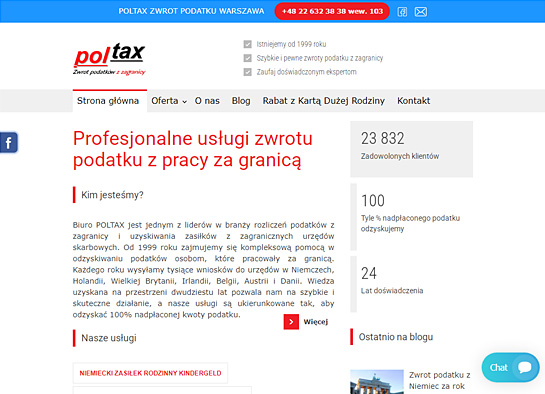545x394 pixels.
Task: Click the Więcej link
Action: 316,322
